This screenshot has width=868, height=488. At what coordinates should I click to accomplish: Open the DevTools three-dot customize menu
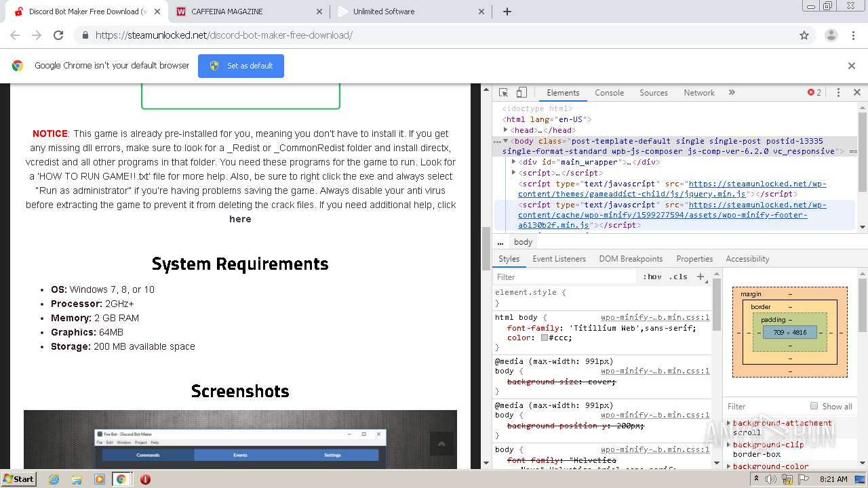click(x=838, y=93)
